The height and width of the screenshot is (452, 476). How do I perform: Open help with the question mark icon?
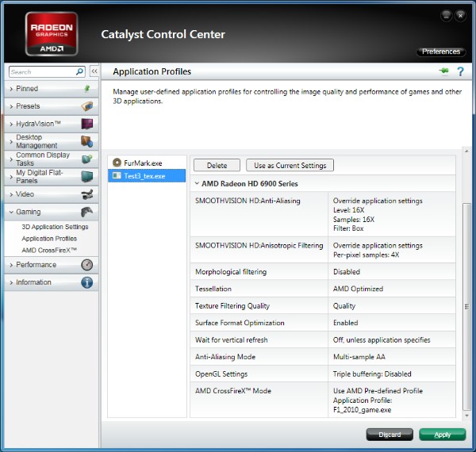coord(460,71)
